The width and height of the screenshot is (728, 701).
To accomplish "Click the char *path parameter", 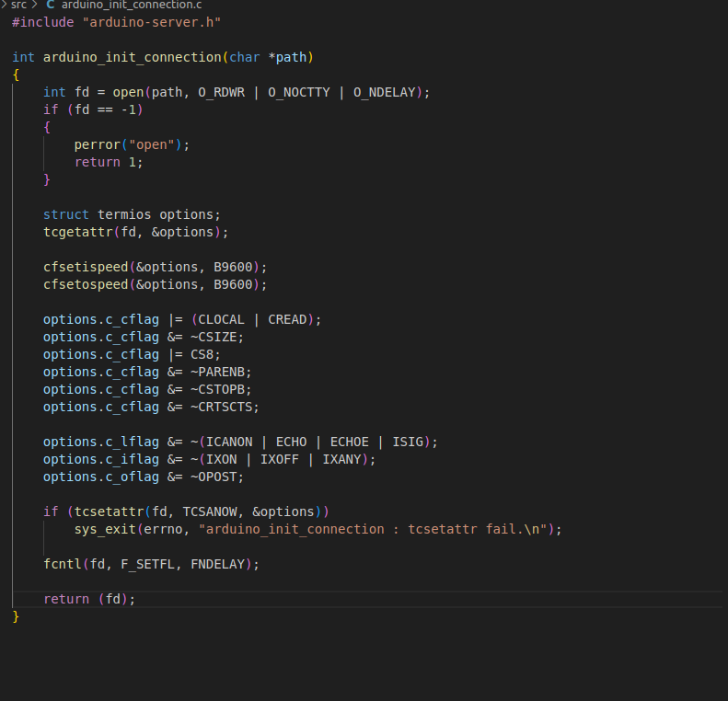I will click(x=268, y=58).
